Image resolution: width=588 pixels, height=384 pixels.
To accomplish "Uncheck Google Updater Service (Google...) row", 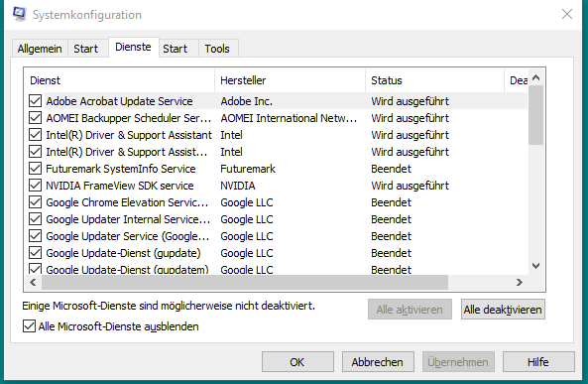I will point(36,236).
